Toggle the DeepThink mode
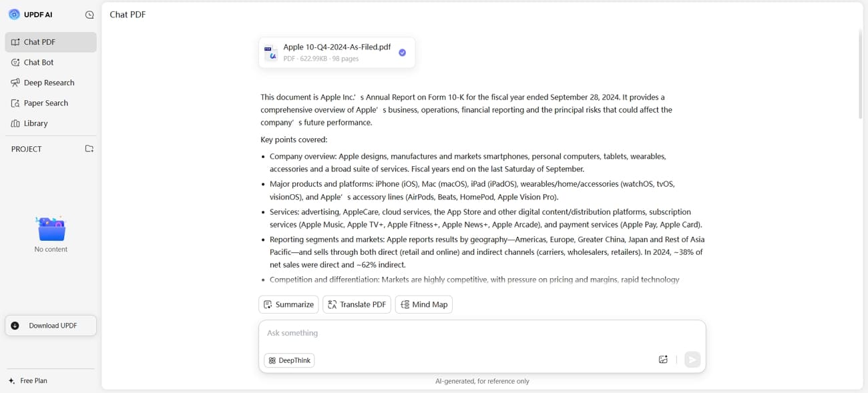Image resolution: width=868 pixels, height=393 pixels. click(289, 360)
